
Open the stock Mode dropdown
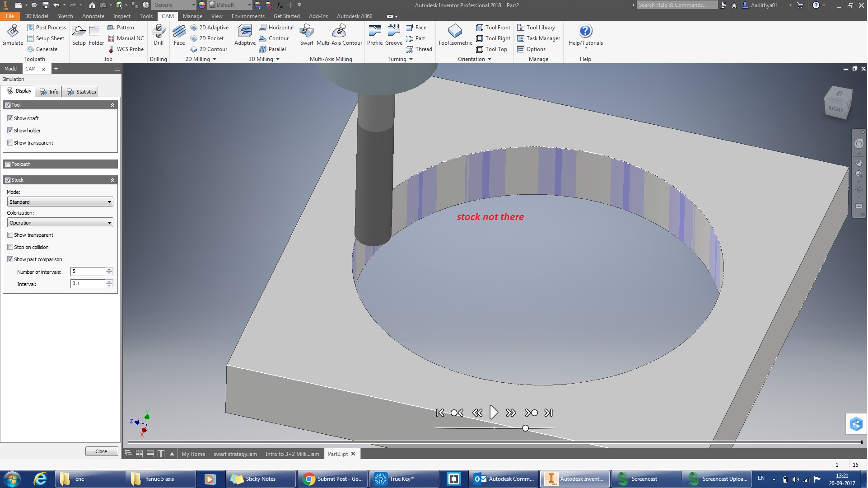60,202
